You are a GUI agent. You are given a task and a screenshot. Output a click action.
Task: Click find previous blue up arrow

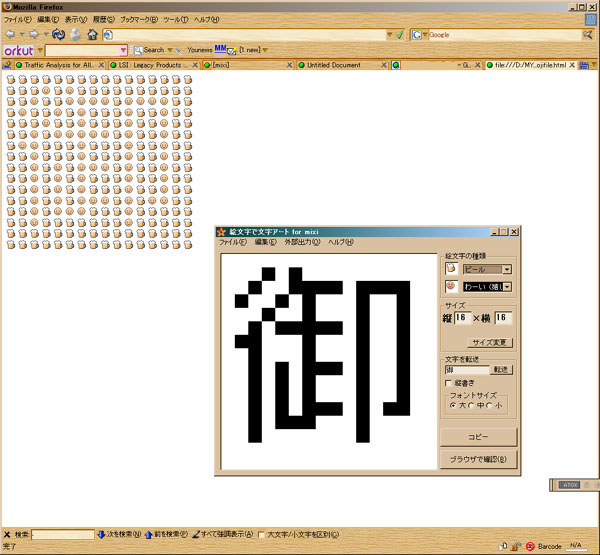(148, 535)
